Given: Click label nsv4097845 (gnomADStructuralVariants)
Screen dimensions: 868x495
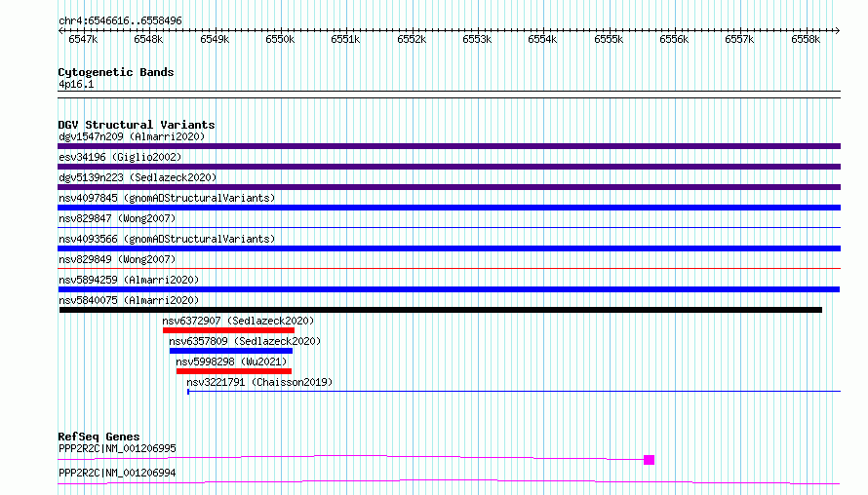Looking at the screenshot, I should pyautogui.click(x=167, y=198).
